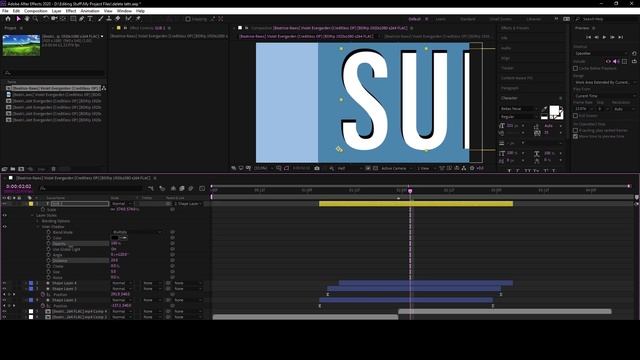Viewport: 640px width, 360px height.
Task: Select the Hand tool
Action: click(x=27, y=19)
